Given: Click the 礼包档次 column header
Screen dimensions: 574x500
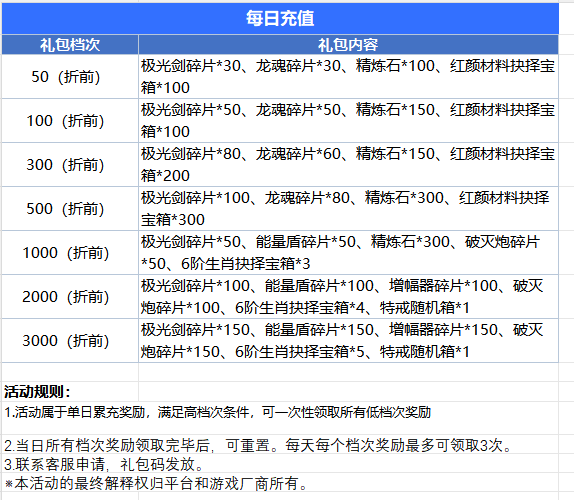Looking at the screenshot, I should [70, 45].
